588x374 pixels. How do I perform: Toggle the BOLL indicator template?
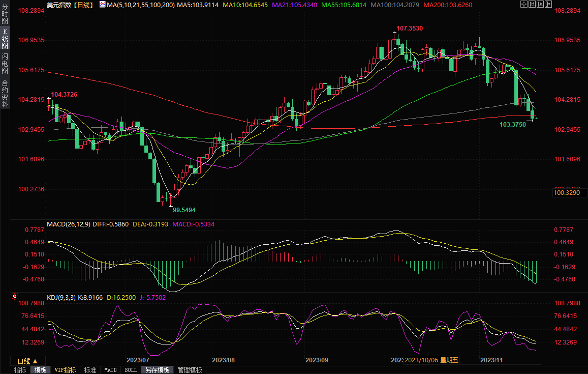[131, 370]
